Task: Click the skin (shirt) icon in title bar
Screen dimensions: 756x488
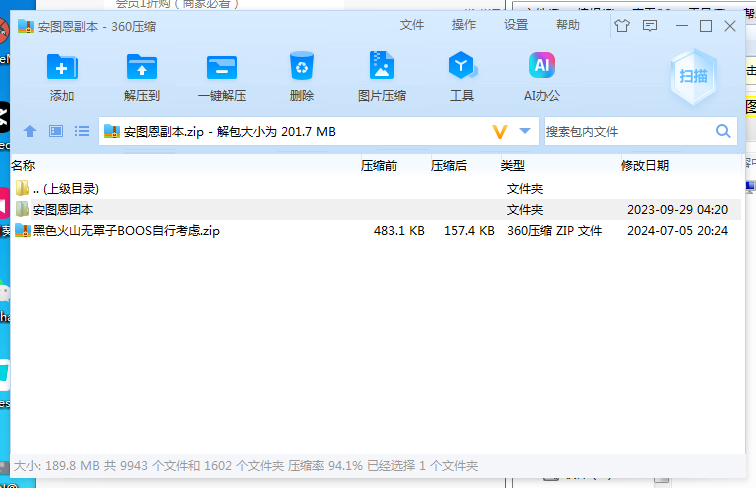Action: coord(622,26)
